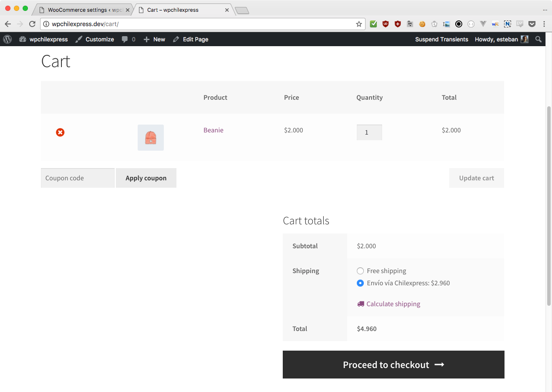Select the Free shipping option
The height and width of the screenshot is (392, 552).
point(360,271)
